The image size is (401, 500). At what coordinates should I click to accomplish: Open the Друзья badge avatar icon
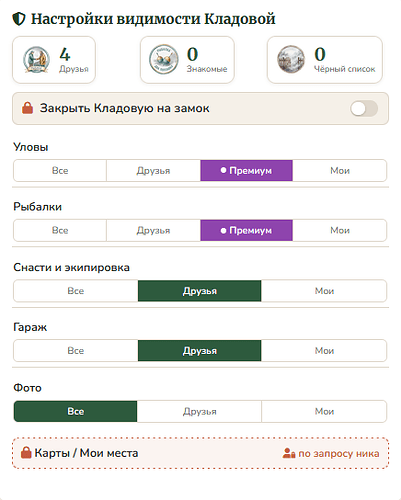(x=37, y=60)
